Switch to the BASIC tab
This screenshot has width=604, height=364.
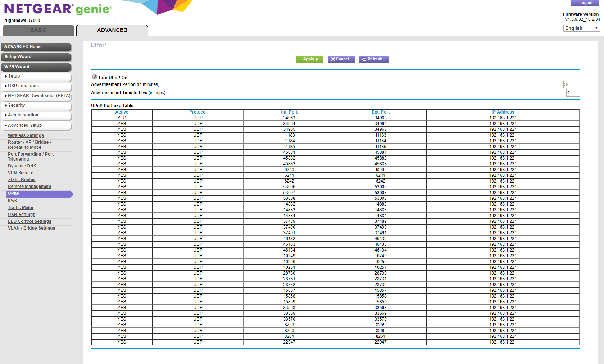(x=38, y=30)
